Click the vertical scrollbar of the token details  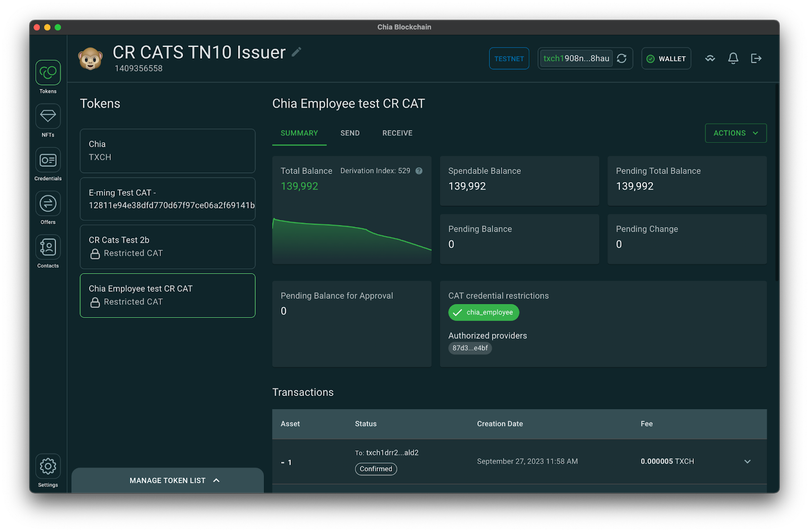(777, 182)
